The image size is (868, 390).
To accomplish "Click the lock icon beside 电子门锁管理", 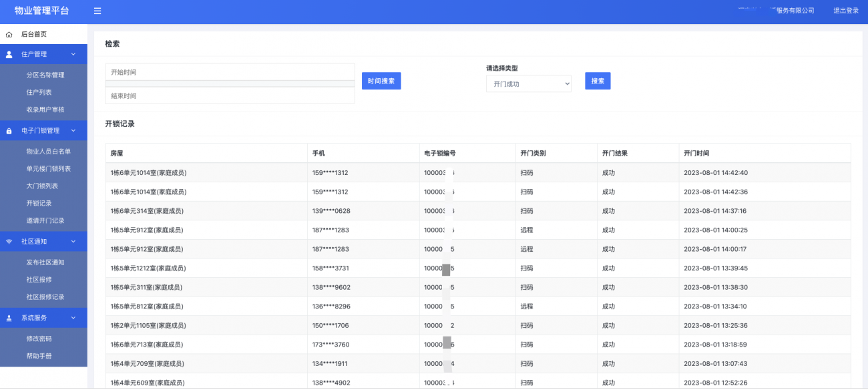I will [9, 131].
